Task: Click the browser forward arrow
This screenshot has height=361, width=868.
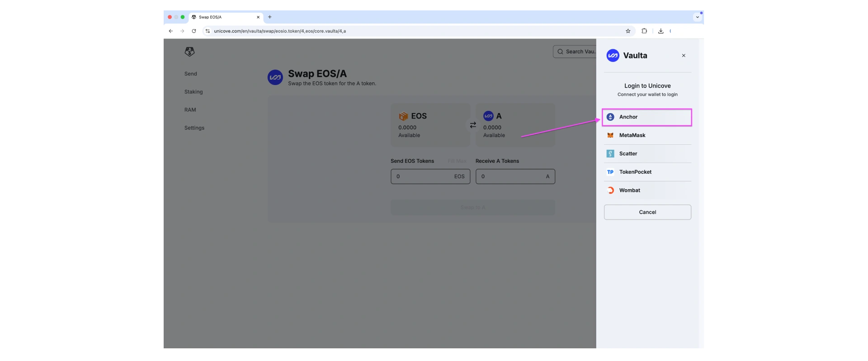Action: (182, 31)
